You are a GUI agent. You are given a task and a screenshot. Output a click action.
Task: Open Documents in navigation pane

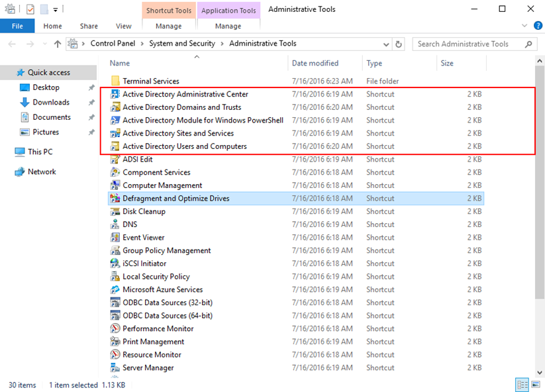point(52,117)
